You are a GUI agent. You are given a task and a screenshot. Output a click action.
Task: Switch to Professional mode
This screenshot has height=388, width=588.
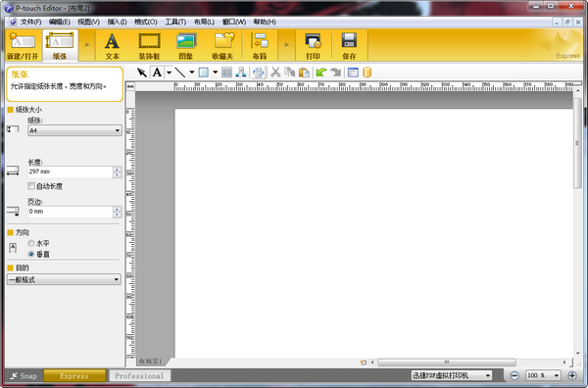click(139, 375)
